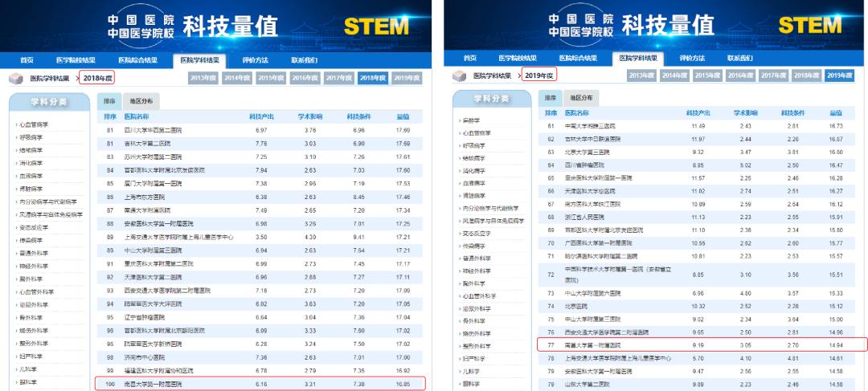This screenshot has height=391, width=868.
Task: Open 麻醉学 category in right page sidebar
Action: pyautogui.click(x=469, y=120)
